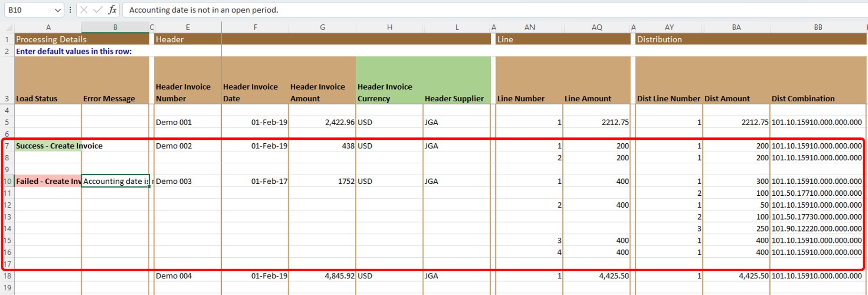
Task: Click the Dist Line Number label
Action: [669, 99]
